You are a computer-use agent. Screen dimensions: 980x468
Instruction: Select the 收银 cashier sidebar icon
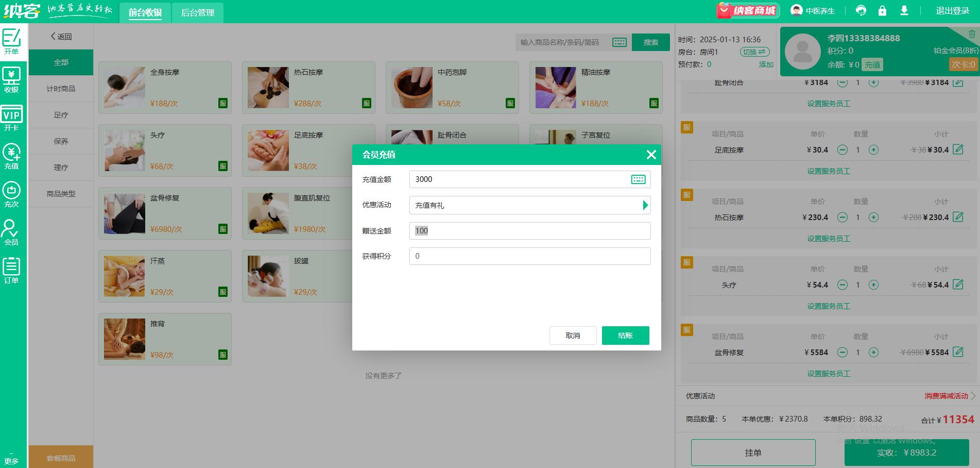point(11,80)
